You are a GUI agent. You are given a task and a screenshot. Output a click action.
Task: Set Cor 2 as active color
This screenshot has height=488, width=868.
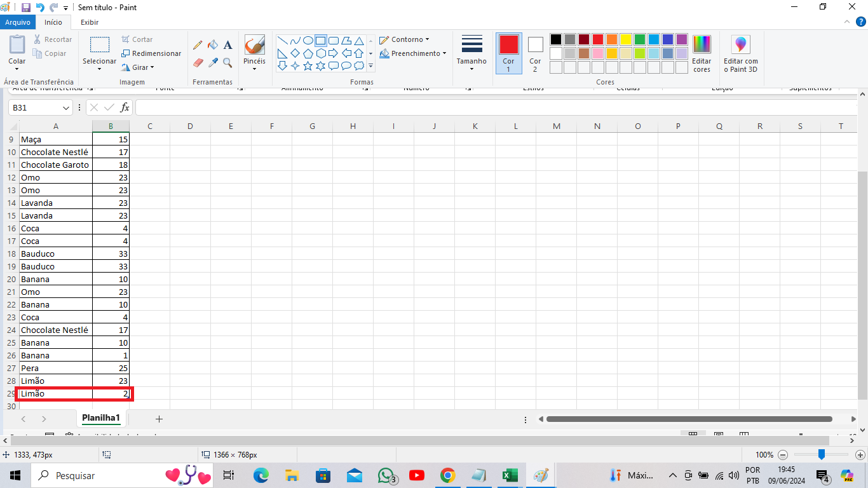pos(535,53)
